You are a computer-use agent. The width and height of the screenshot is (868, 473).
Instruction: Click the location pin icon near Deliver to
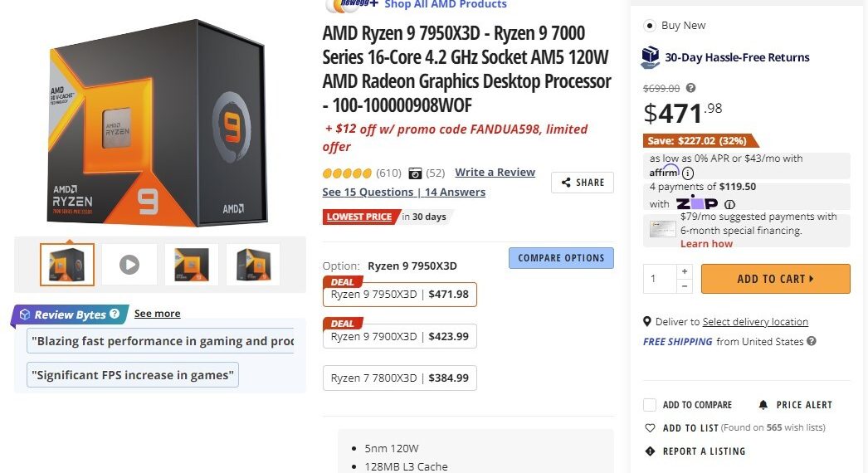click(646, 321)
